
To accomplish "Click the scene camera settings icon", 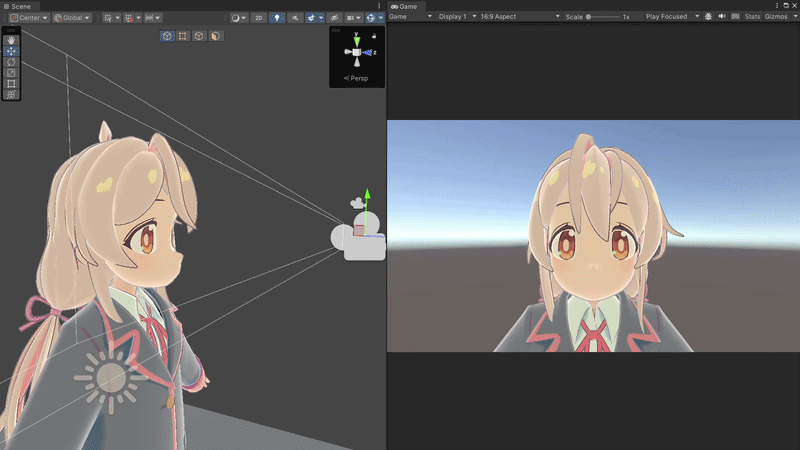I will (x=351, y=18).
